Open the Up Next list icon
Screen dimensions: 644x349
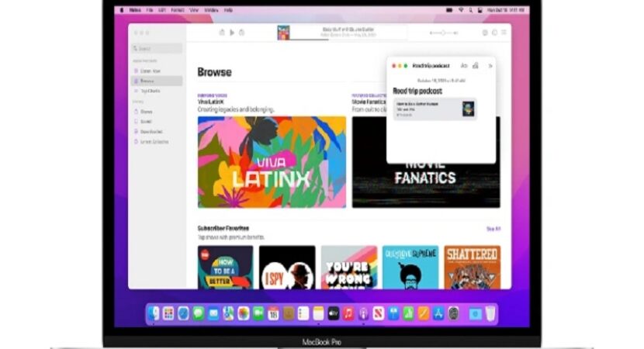pos(504,33)
